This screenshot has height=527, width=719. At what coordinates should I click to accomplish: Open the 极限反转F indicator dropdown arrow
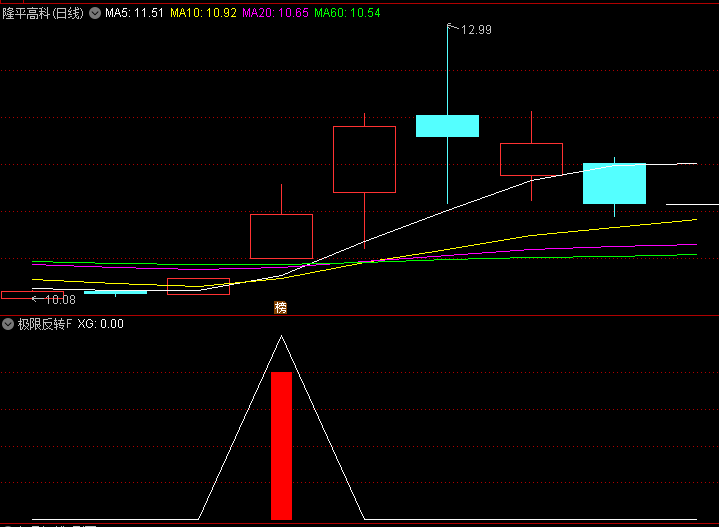click(8, 324)
